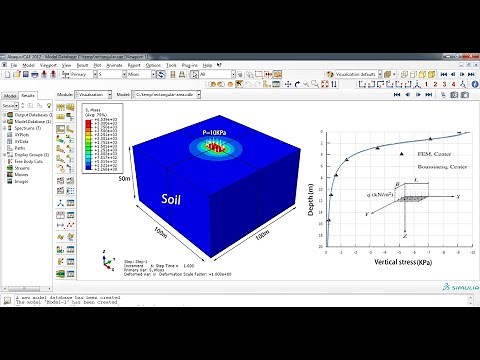This screenshot has width=480, height=360.
Task: Click the Auto-fit view icon
Action: point(324,84)
